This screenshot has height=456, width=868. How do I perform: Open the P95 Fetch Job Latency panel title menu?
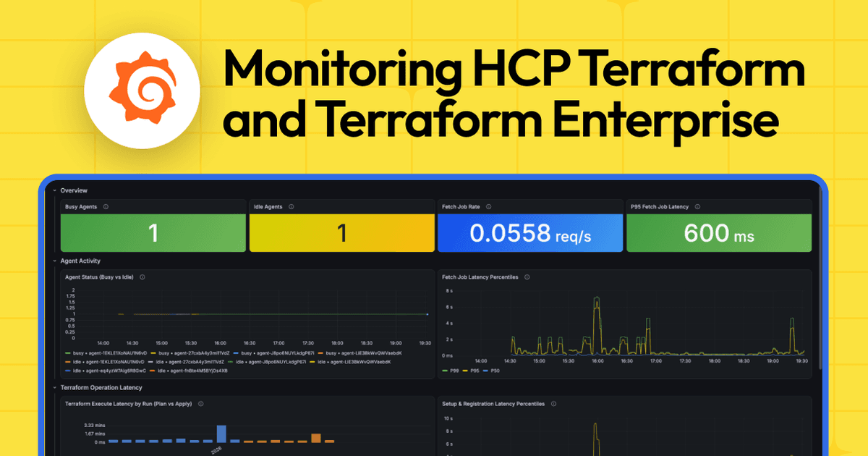tap(660, 206)
